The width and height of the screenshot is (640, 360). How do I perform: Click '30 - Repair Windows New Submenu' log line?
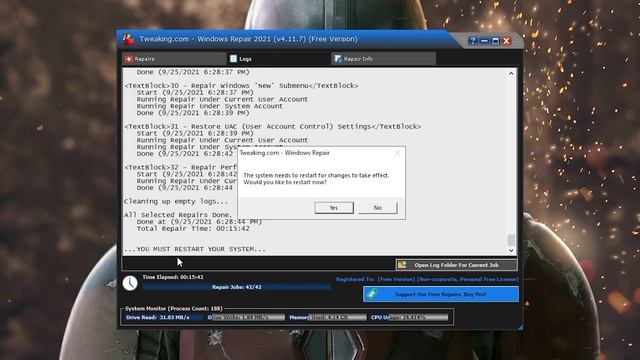[x=241, y=86]
